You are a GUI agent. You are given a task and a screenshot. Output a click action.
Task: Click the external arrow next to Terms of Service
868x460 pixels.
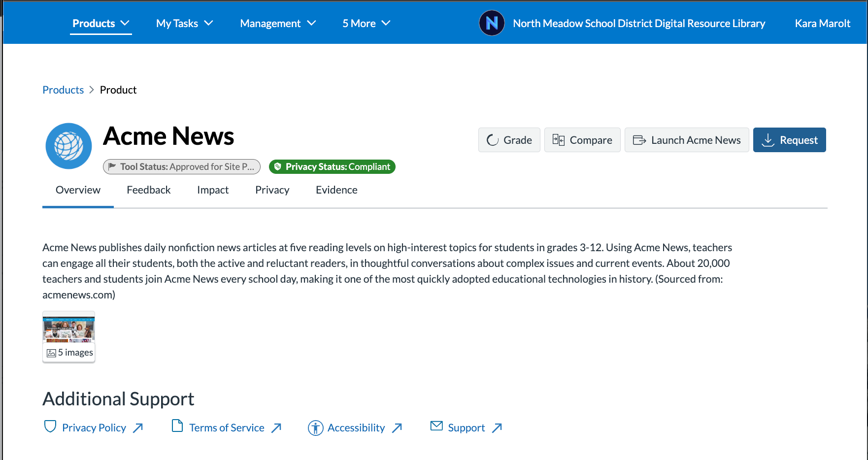276,428
